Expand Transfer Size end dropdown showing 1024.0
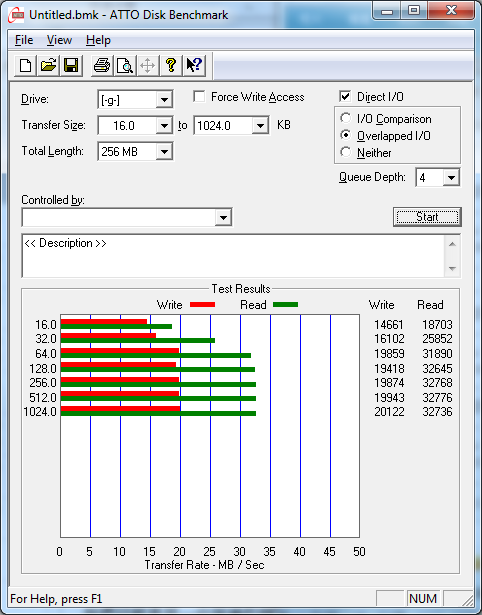This screenshot has width=482, height=615. (x=260, y=126)
